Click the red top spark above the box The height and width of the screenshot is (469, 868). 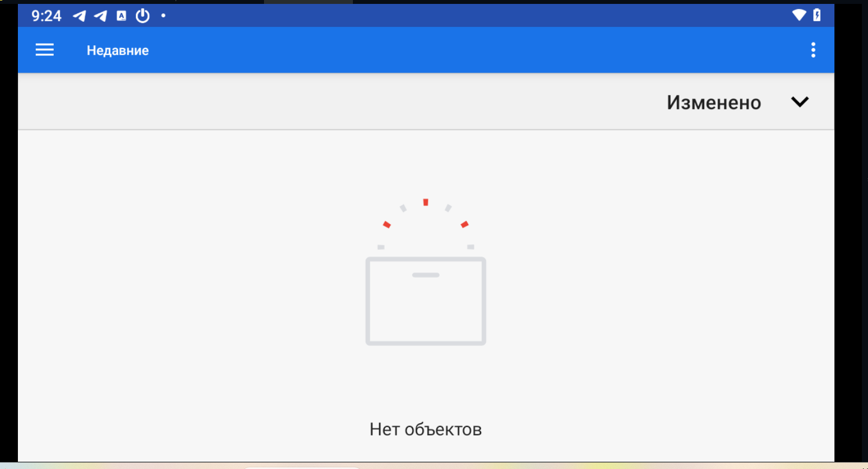coord(426,202)
